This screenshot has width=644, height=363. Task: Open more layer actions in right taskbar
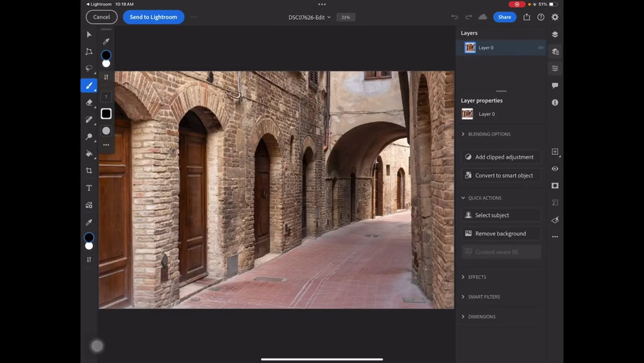(555, 237)
